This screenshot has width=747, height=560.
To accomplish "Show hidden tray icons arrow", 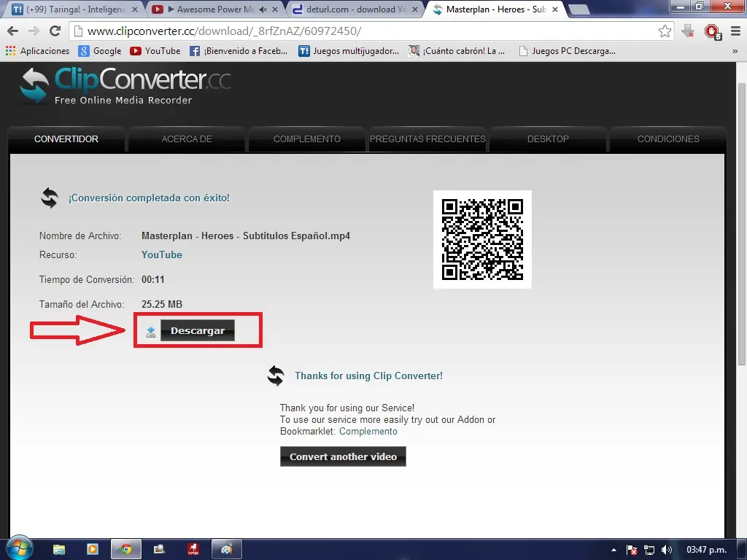I will (x=614, y=550).
